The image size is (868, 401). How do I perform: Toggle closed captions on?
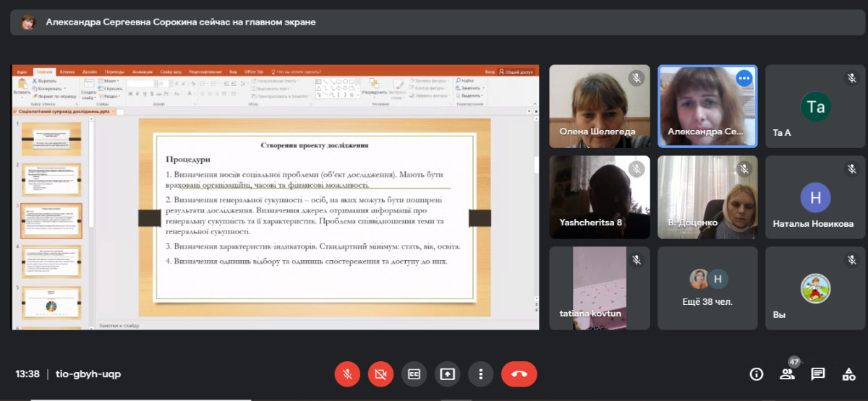click(414, 374)
